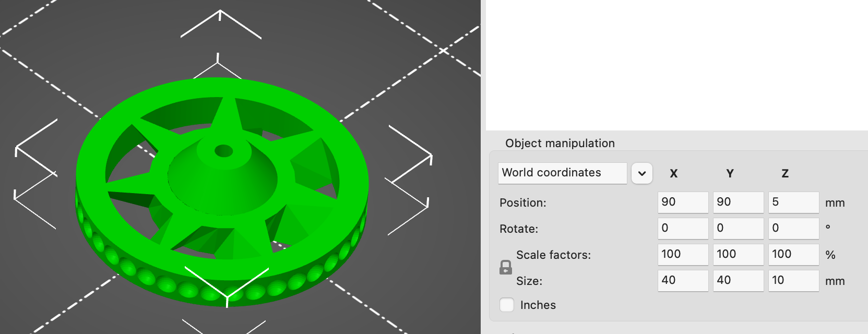Click the Position Y field
868x334 pixels.
click(738, 202)
